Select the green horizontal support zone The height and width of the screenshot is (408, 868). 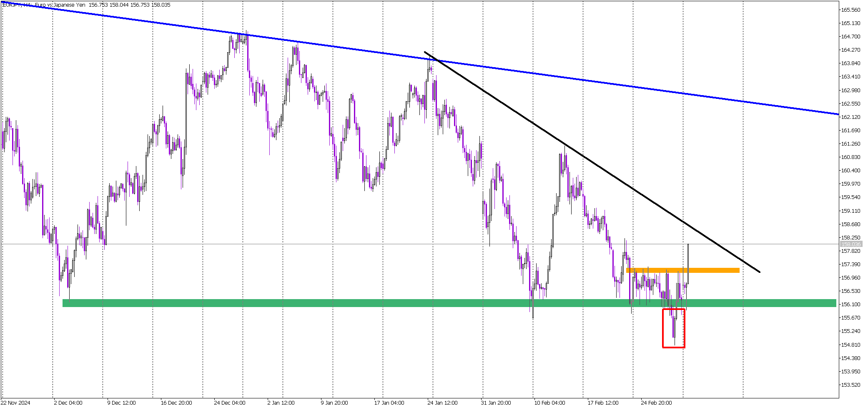(449, 303)
